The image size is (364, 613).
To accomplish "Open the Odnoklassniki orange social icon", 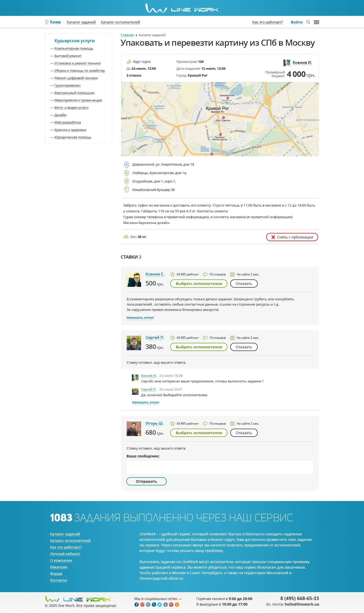I will [177, 605].
